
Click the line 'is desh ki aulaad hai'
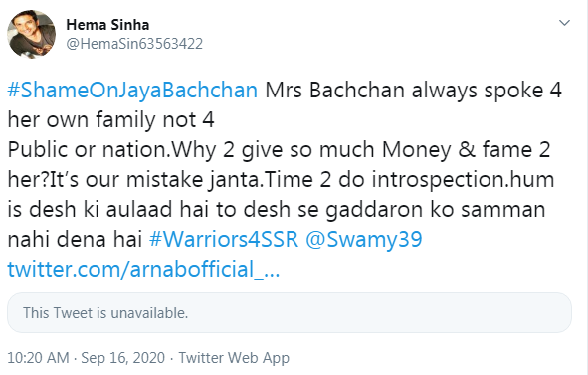pyautogui.click(x=277, y=209)
